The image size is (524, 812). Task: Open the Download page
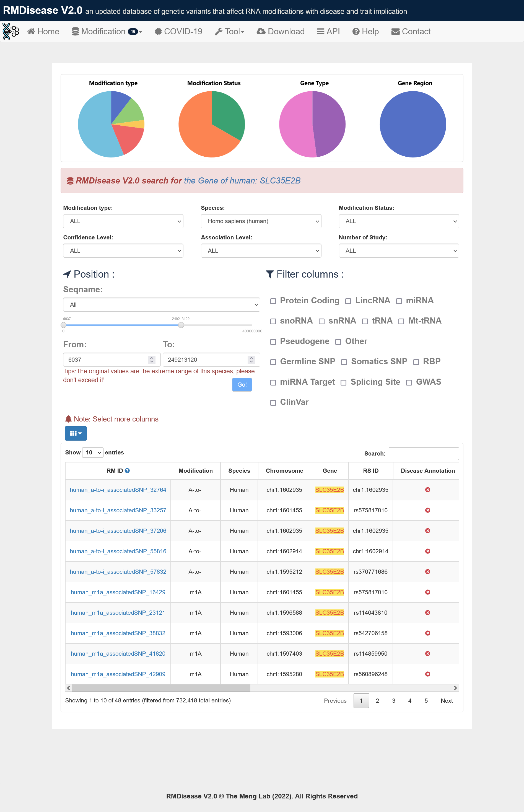point(280,31)
